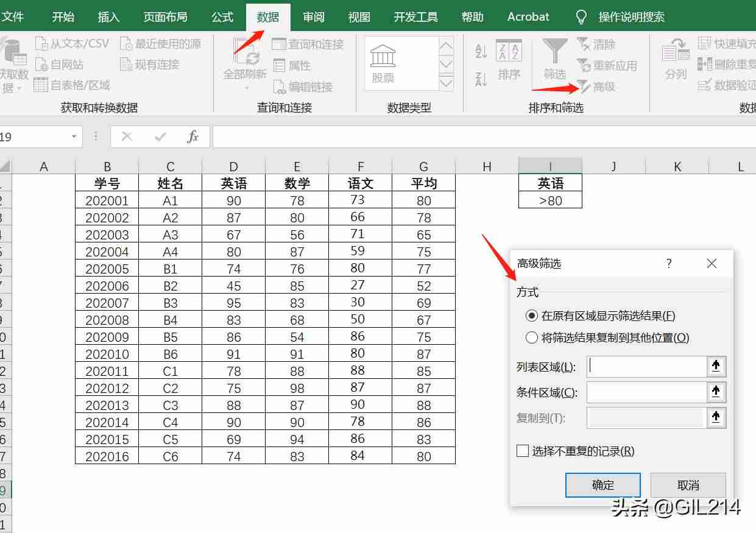Switch to the View (视图) tab
The height and width of the screenshot is (533, 756).
[x=359, y=17]
